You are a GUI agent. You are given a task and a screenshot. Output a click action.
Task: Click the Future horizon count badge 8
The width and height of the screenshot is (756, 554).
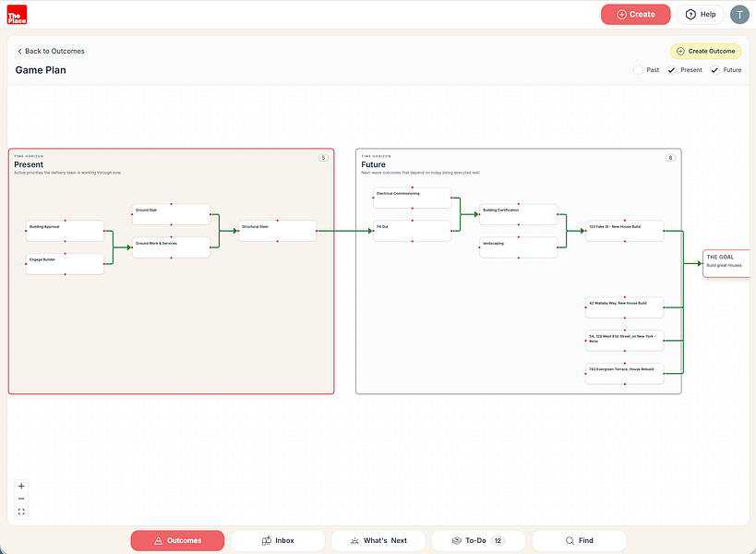pyautogui.click(x=670, y=158)
